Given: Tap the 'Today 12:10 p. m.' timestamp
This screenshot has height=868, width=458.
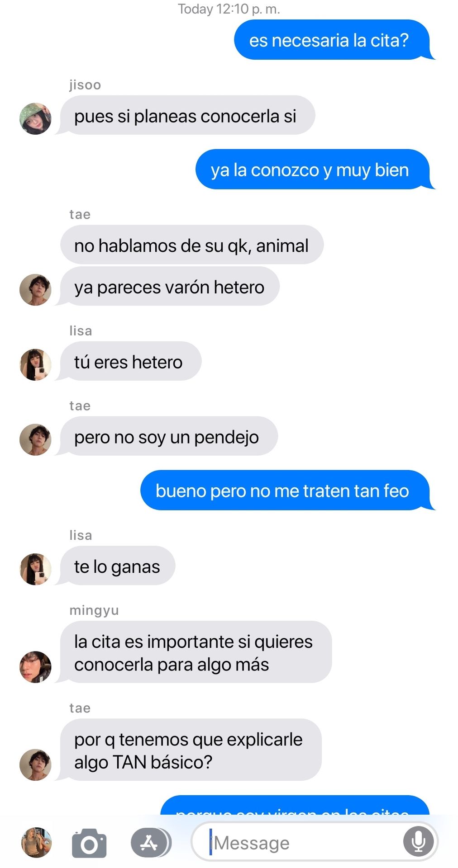Looking at the screenshot, I should pyautogui.click(x=229, y=9).
